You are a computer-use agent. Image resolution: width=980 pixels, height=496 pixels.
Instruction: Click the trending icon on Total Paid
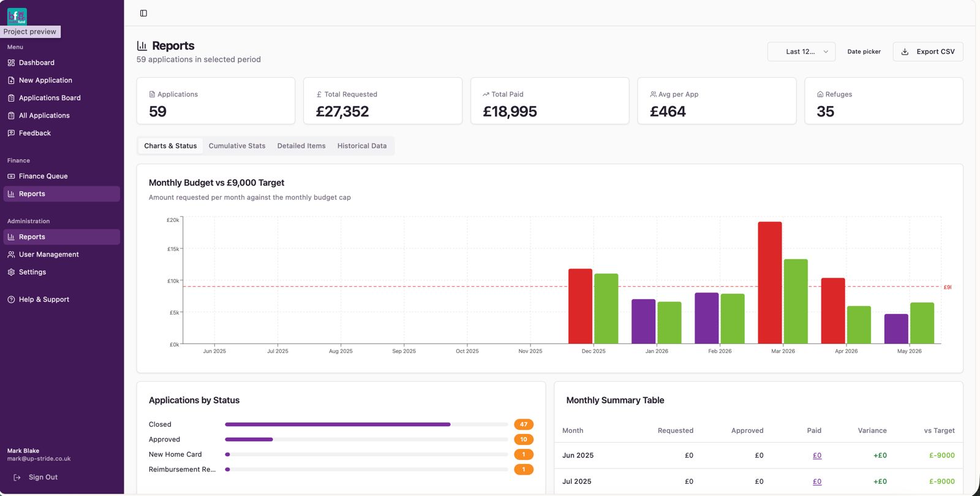pyautogui.click(x=486, y=94)
